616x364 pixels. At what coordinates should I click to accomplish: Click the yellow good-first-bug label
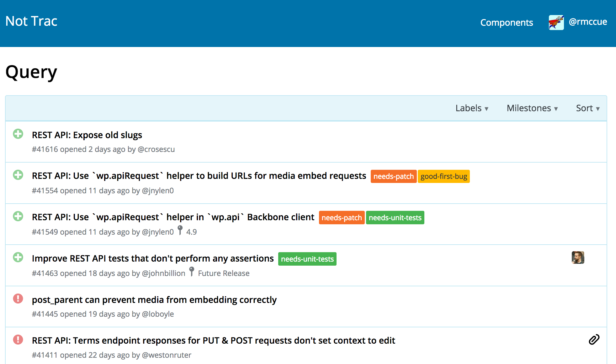click(443, 176)
